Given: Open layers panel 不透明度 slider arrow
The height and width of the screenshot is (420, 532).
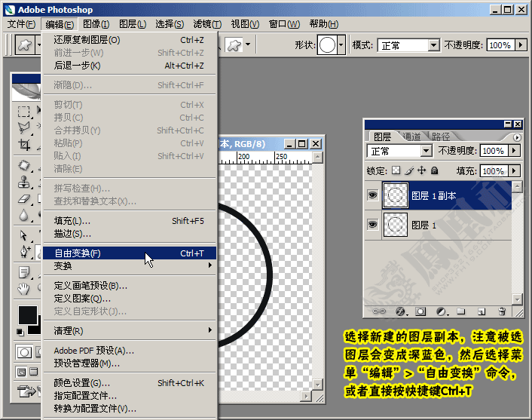Looking at the screenshot, I should tap(515, 150).
